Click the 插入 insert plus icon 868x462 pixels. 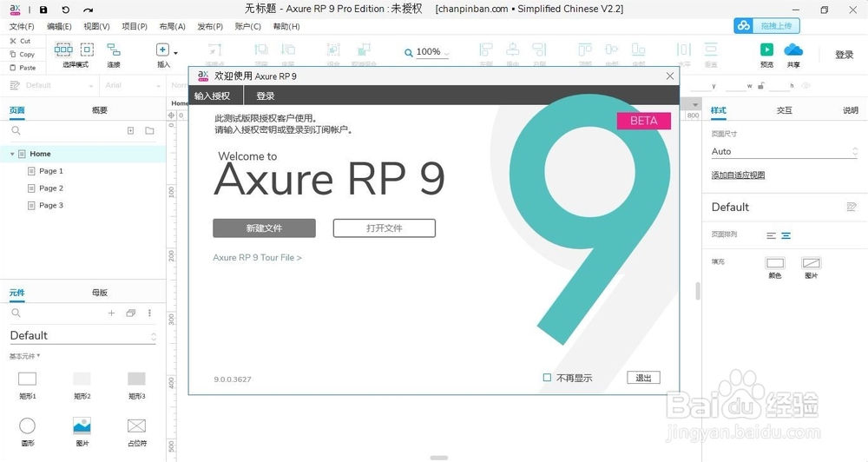coord(162,49)
